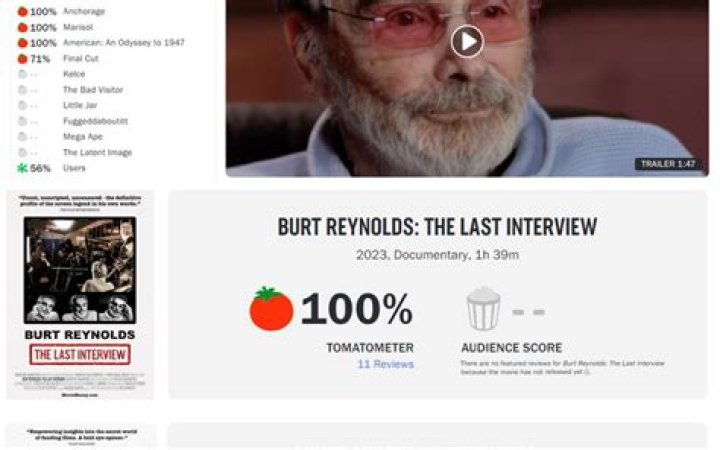The height and width of the screenshot is (450, 720).
Task: Select Anchorage in the movie list
Action: (84, 11)
